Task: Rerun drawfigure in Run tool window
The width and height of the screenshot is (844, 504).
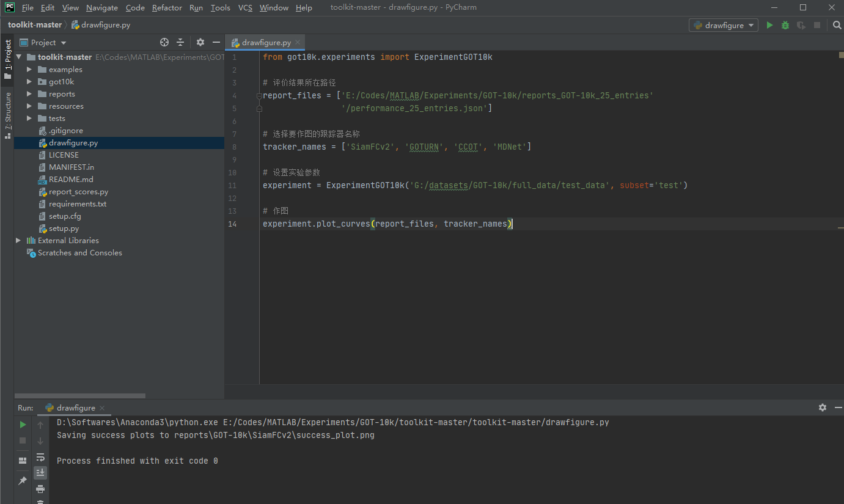Action: pyautogui.click(x=23, y=425)
